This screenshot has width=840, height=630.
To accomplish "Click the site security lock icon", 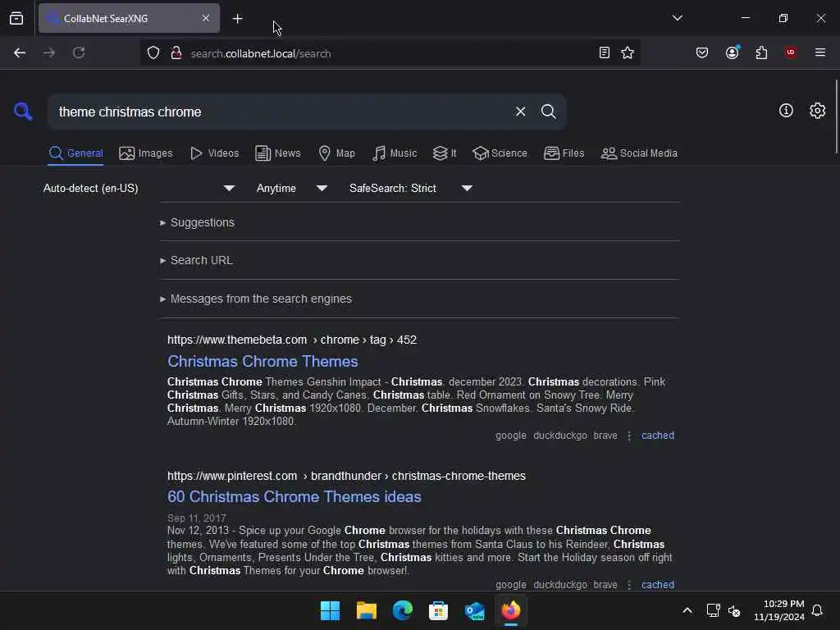I will coord(176,52).
